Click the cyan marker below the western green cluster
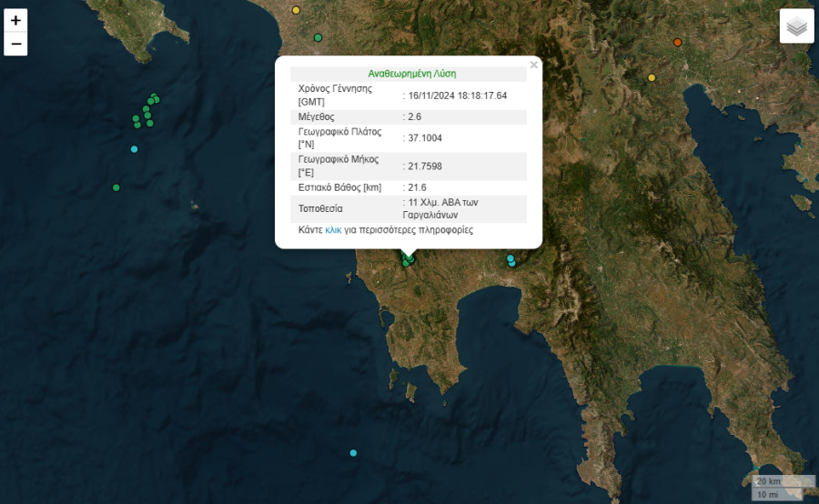Image resolution: width=819 pixels, height=504 pixels. [135, 149]
